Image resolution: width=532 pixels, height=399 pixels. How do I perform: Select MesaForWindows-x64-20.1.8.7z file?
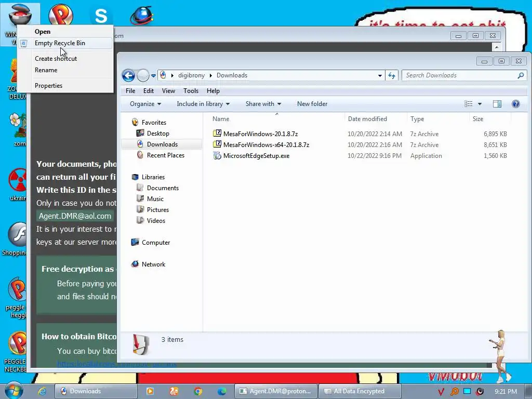click(266, 145)
